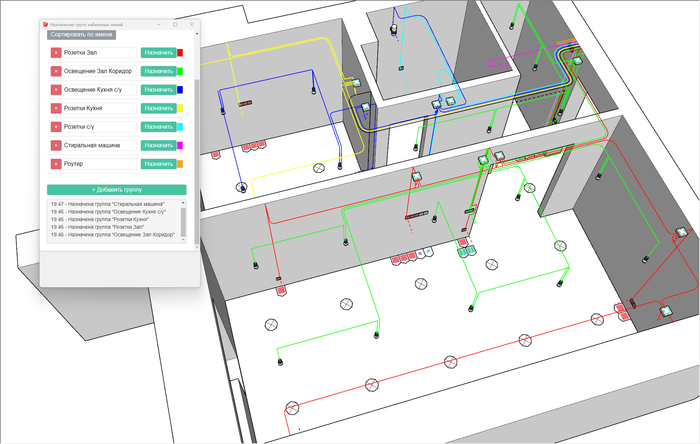Click the 'Освещение Зал Коридор' name field
Viewport: 700px width, 444px height.
click(x=98, y=71)
